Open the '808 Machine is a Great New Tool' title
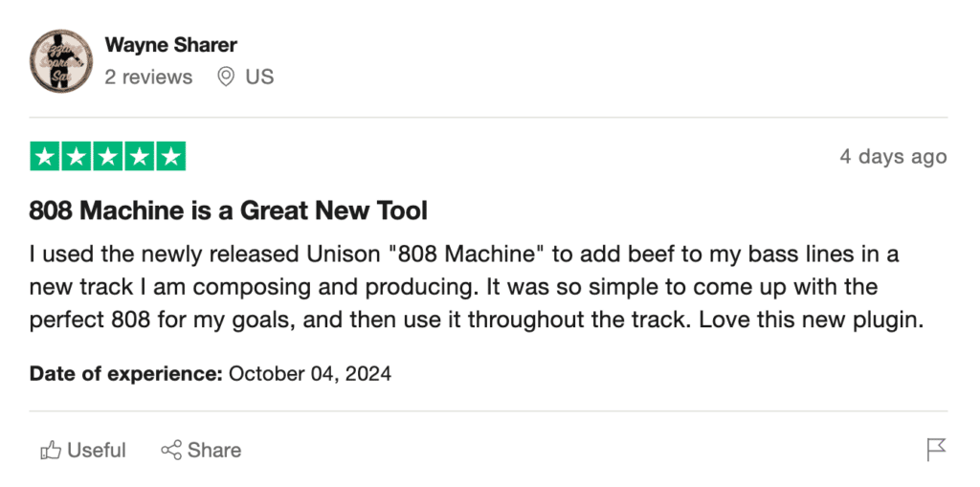Image resolution: width=980 pixels, height=487 pixels. pyautogui.click(x=228, y=211)
